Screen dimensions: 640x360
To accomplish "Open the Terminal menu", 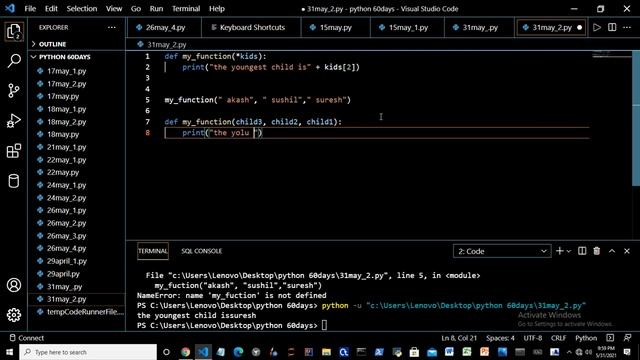I will (186, 9).
